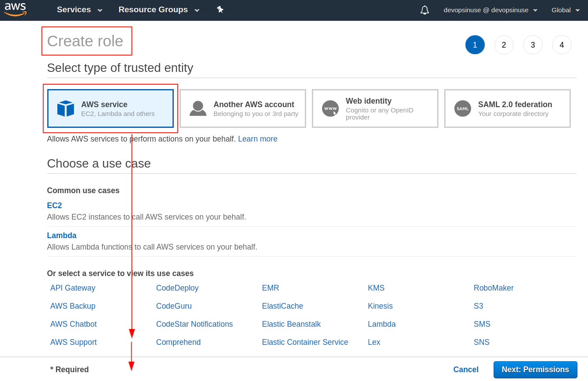This screenshot has height=381, width=588.
Task: Select the S3 service
Action: [x=479, y=306]
